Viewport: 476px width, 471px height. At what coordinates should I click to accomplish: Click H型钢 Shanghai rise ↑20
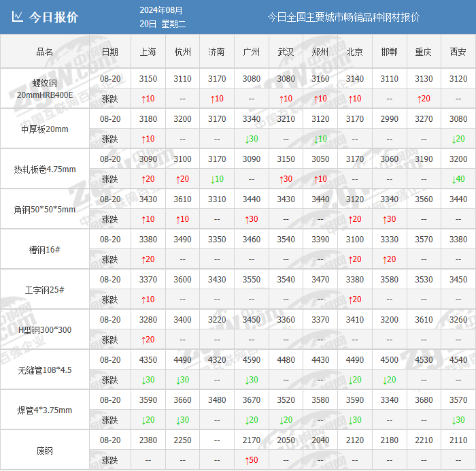pyautogui.click(x=148, y=340)
